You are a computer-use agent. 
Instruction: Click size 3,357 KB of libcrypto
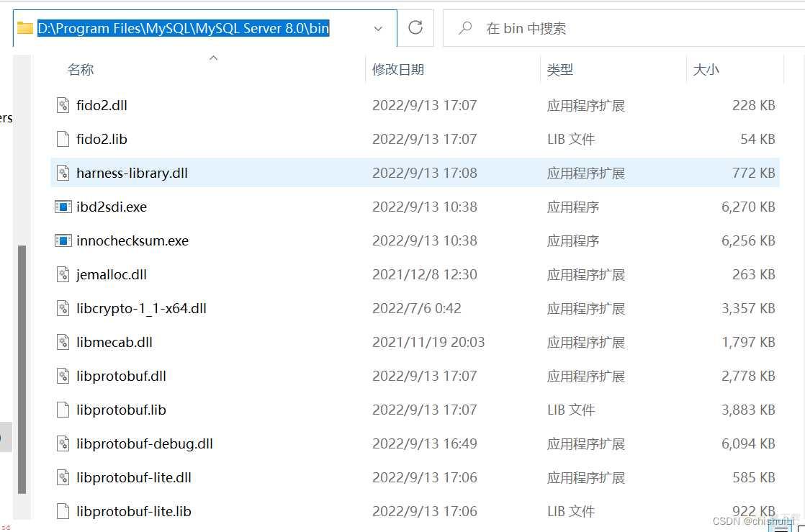point(749,309)
